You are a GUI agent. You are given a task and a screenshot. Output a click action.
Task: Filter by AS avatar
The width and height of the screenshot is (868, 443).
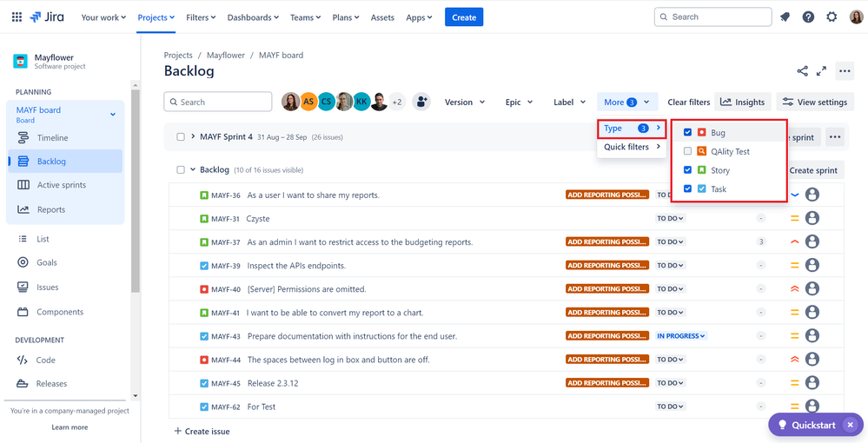(309, 102)
